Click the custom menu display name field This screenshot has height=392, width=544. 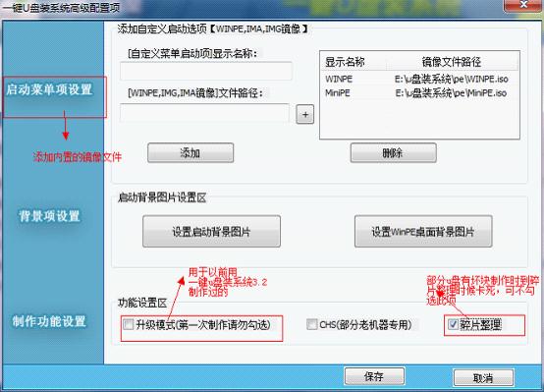(x=206, y=71)
